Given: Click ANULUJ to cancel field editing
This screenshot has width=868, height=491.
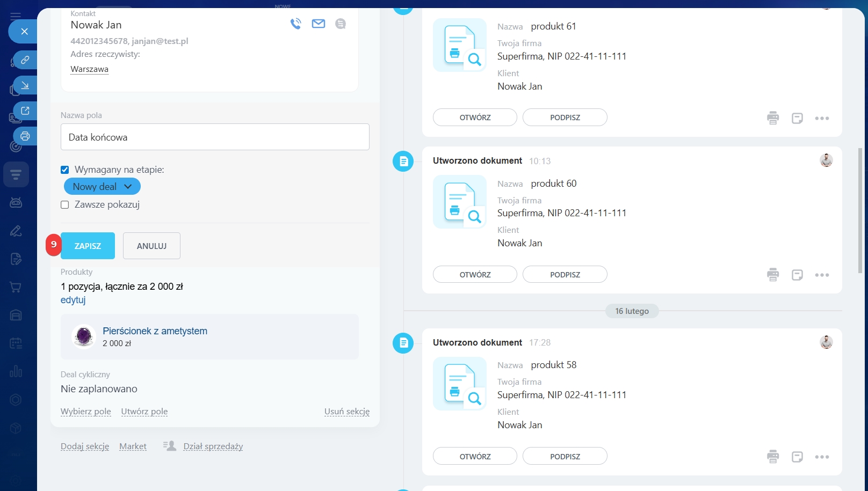Looking at the screenshot, I should tap(151, 246).
